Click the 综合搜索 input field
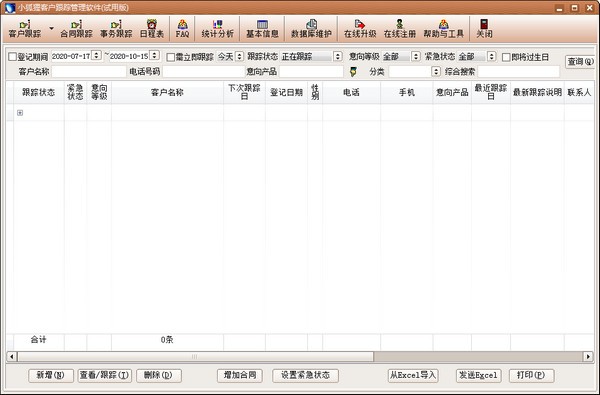This screenshot has height=395, width=600. [x=518, y=72]
